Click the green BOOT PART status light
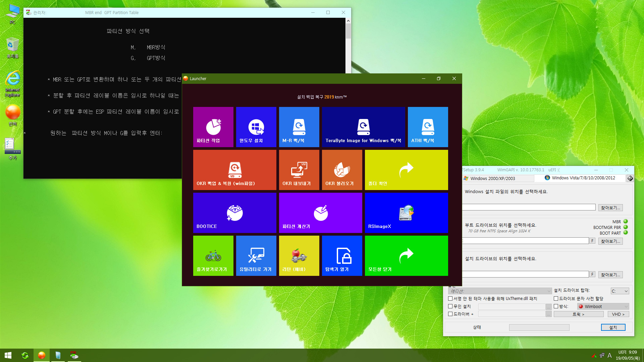This screenshot has width=644, height=362. click(x=626, y=233)
